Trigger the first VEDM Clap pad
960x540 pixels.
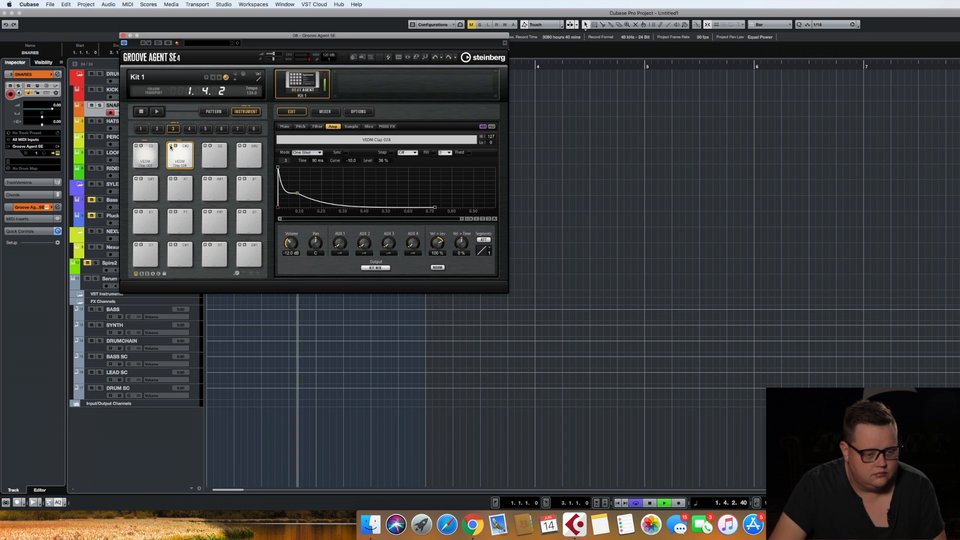(x=145, y=156)
